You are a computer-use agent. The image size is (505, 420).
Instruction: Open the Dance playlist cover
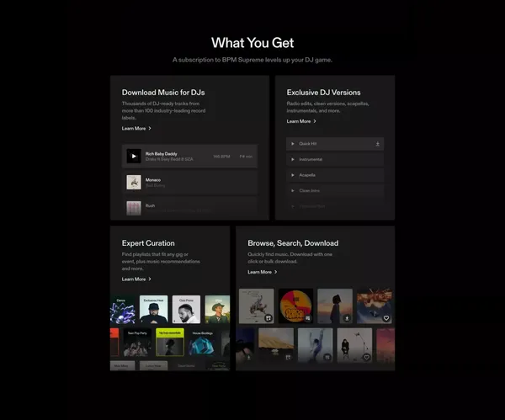coord(123,310)
